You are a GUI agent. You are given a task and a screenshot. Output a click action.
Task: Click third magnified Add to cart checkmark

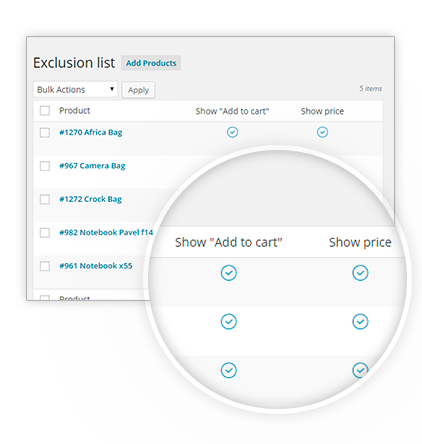click(229, 370)
